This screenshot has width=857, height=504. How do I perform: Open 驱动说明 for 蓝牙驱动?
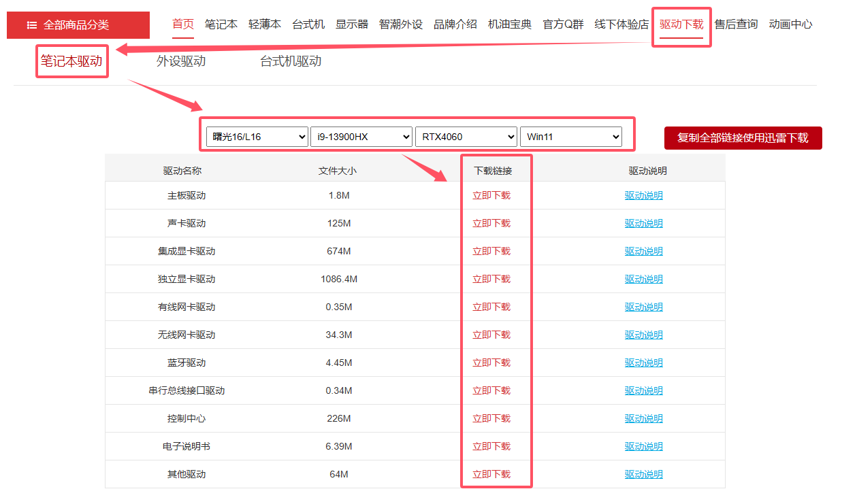(x=643, y=362)
